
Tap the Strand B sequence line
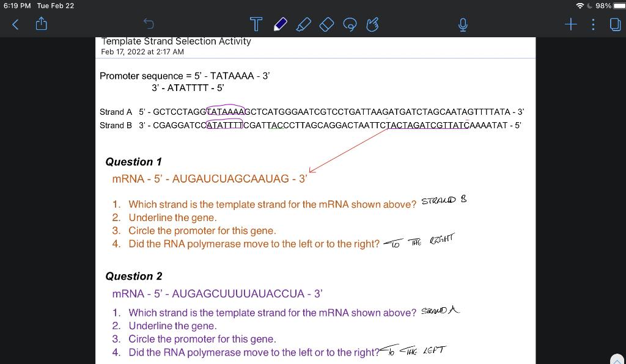311,125
